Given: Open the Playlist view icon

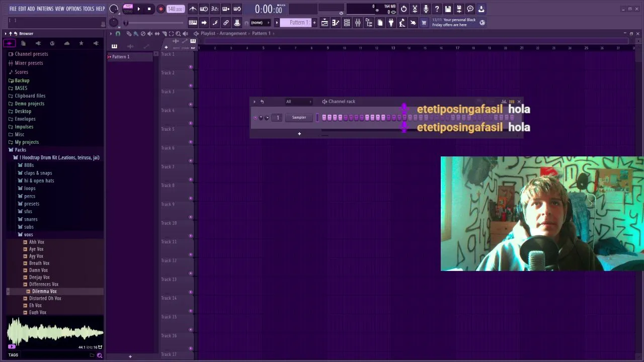Looking at the screenshot, I should pyautogui.click(x=325, y=23).
